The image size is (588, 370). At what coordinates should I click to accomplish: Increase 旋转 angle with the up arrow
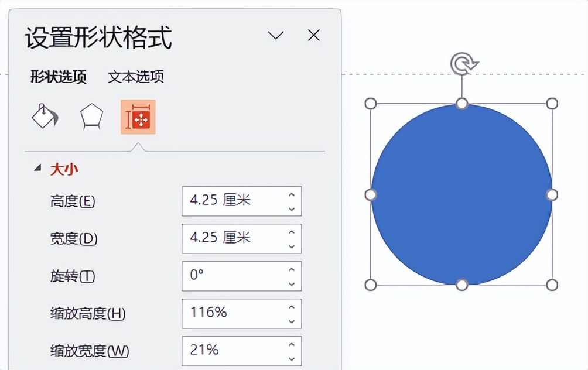pos(292,269)
